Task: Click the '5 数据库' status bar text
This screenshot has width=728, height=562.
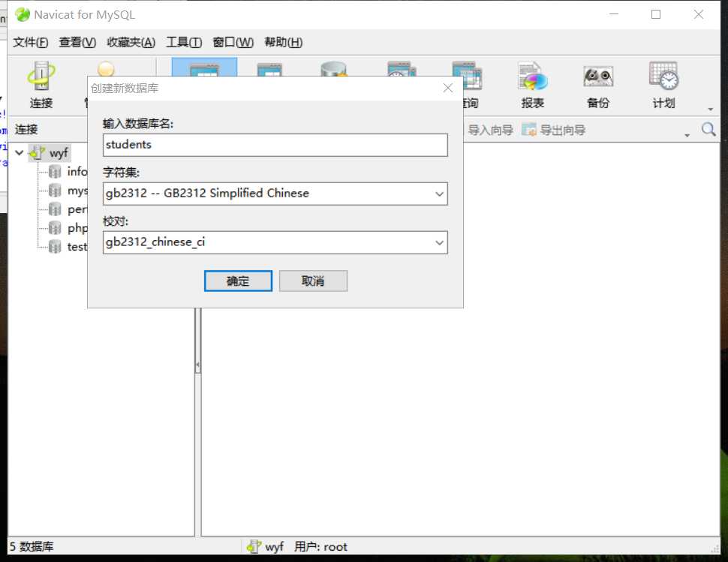Action: pos(32,546)
